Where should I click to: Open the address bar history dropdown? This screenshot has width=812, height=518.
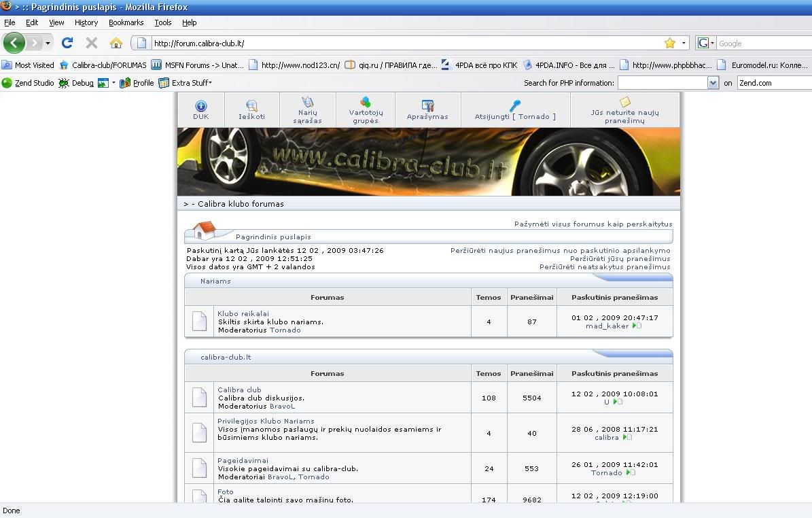pos(684,43)
